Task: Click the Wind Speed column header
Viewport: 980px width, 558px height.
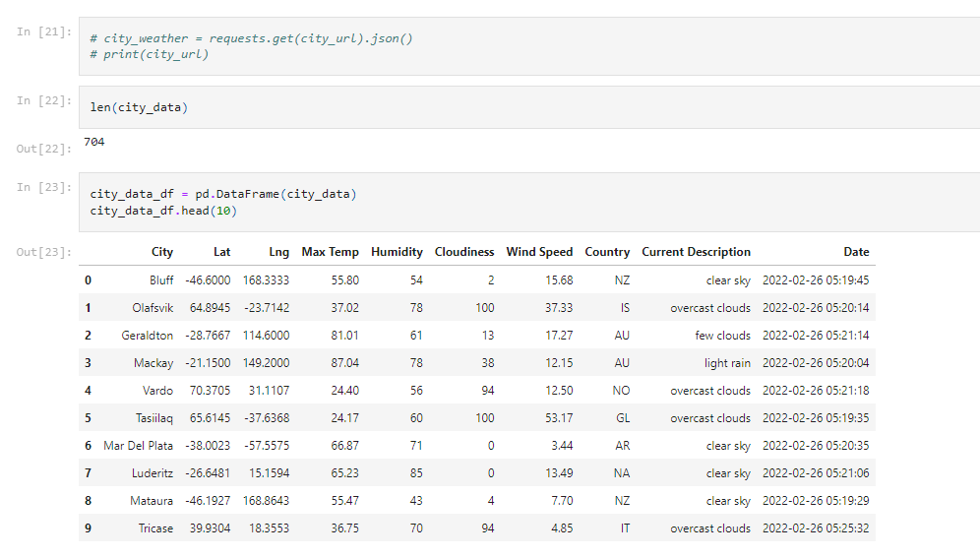Action: (539, 252)
